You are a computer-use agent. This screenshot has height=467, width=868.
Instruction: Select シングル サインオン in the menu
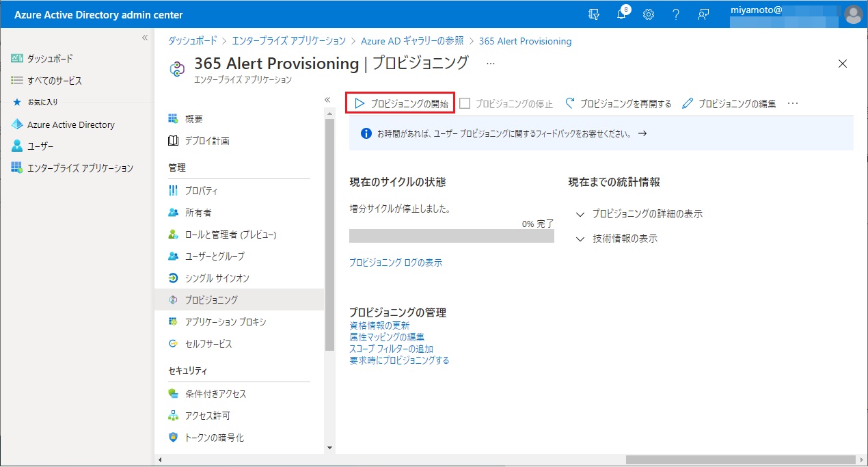tap(217, 278)
